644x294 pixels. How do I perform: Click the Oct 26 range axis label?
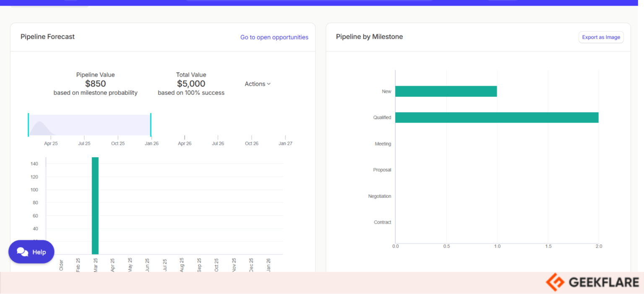coord(252,143)
